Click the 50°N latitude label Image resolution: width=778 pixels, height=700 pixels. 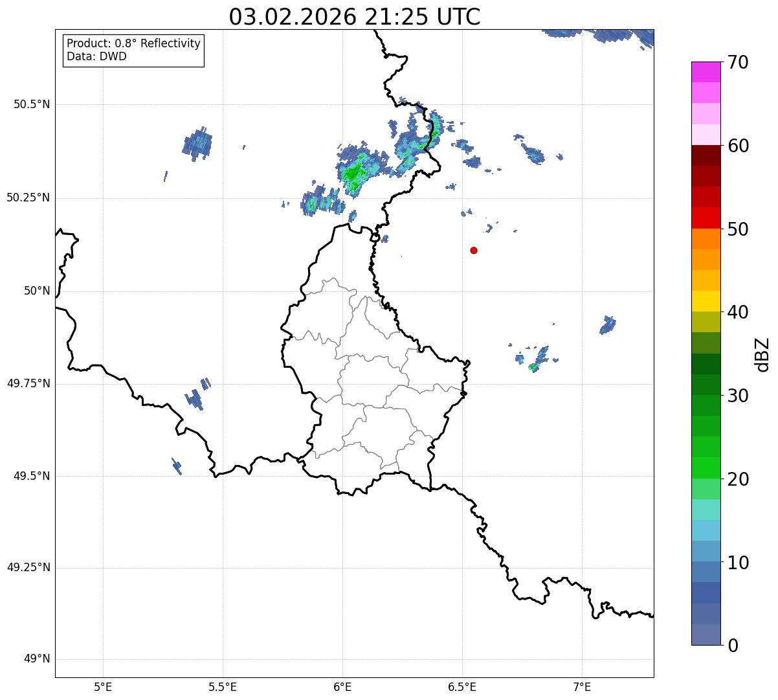[x=37, y=291]
